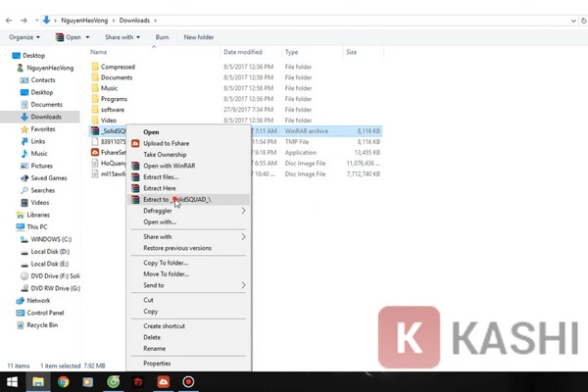Click the Fshare cloud taskbar icon
Image resolution: width=588 pixels, height=392 pixels.
pyautogui.click(x=164, y=382)
